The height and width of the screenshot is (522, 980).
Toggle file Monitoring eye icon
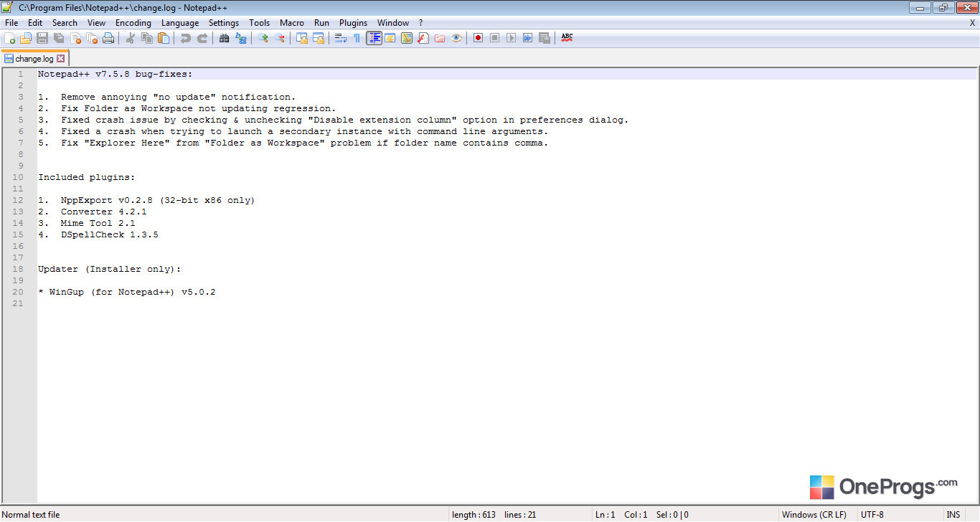point(456,38)
